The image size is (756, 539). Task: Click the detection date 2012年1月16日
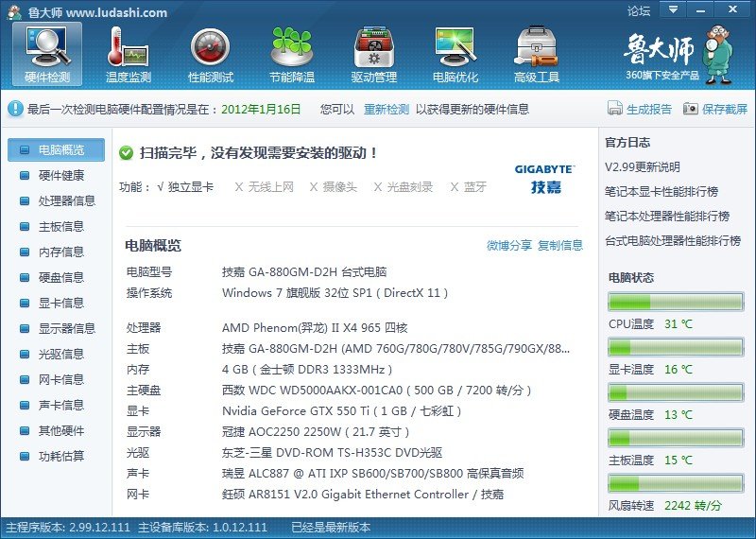click(x=261, y=109)
